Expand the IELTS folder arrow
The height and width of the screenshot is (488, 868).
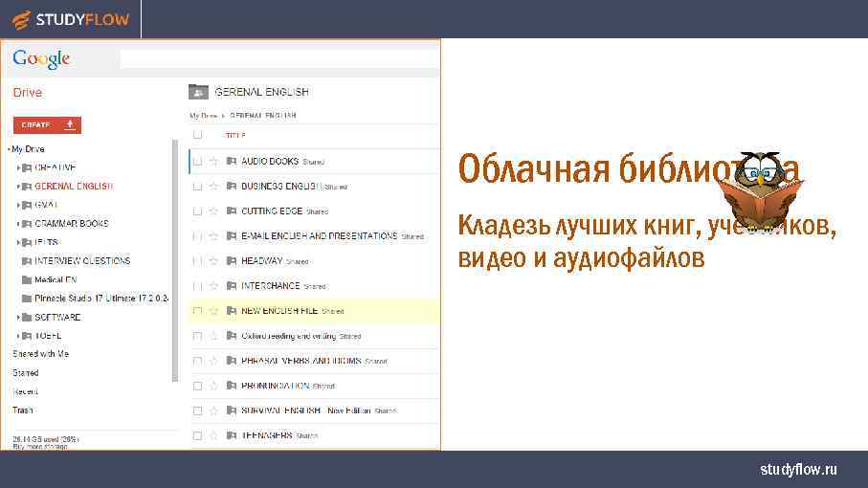pos(18,243)
